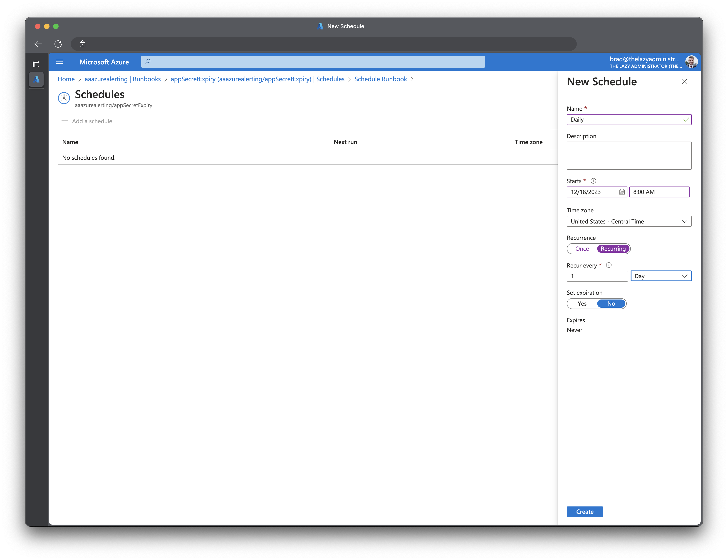Click the Microsoft Azure brand link
728x560 pixels.
pyautogui.click(x=104, y=62)
